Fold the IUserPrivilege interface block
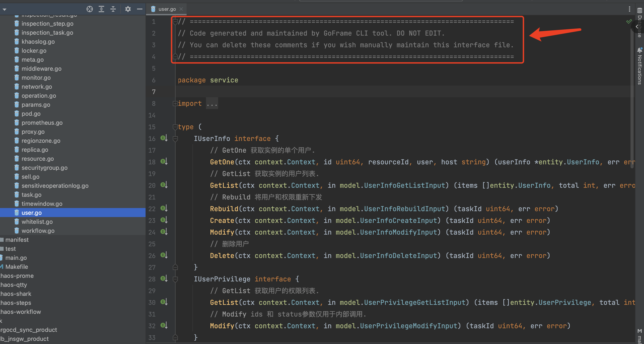The width and height of the screenshot is (644, 344). tap(175, 279)
